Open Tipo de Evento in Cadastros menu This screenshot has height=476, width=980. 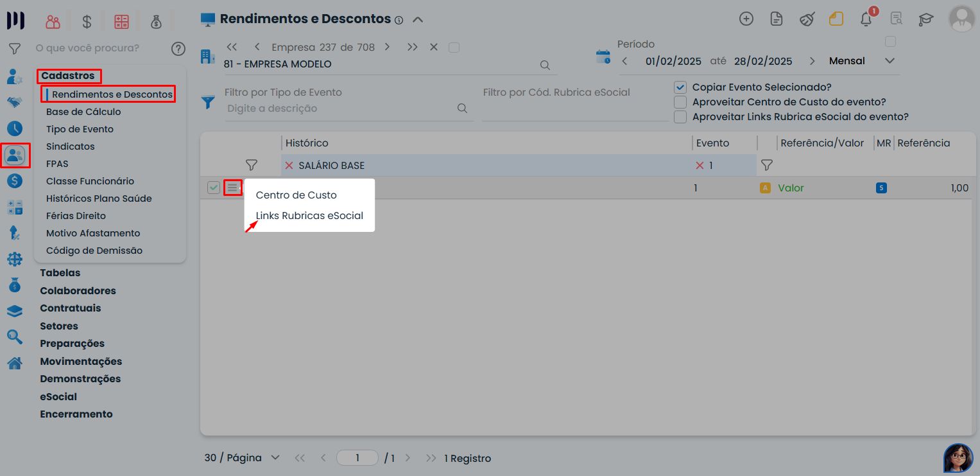click(x=80, y=129)
